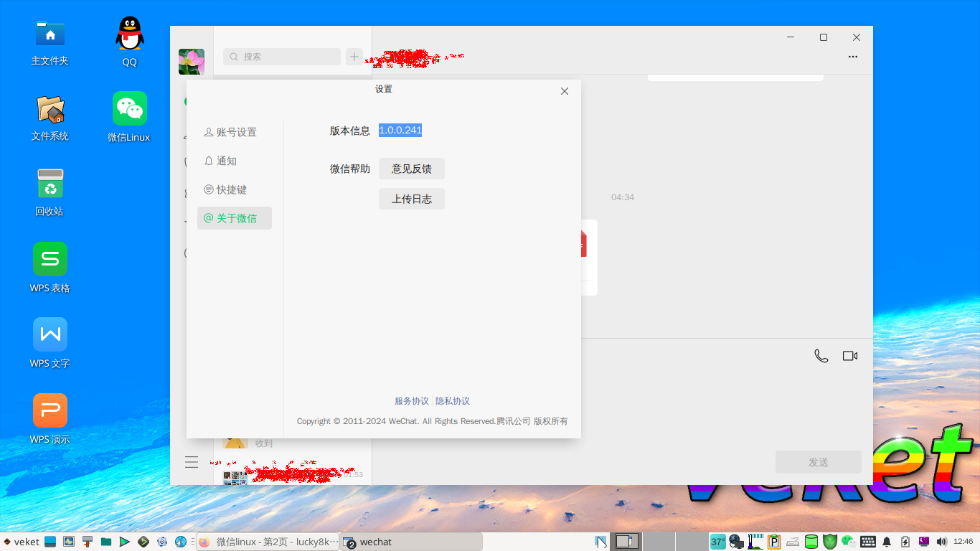Start a voice call with the phone icon

pos(821,356)
